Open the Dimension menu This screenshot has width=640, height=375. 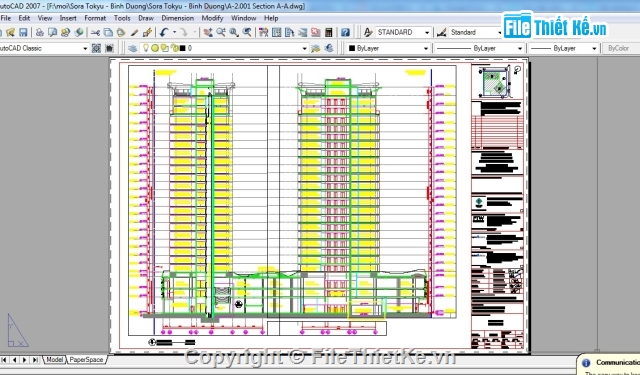178,18
